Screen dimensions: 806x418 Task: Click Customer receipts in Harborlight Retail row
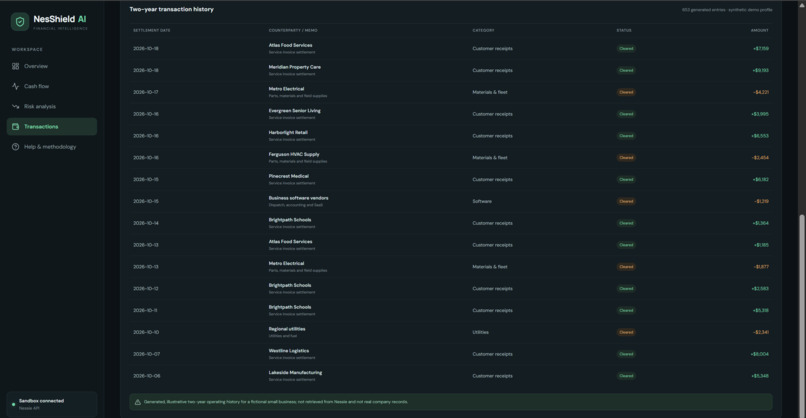click(492, 136)
